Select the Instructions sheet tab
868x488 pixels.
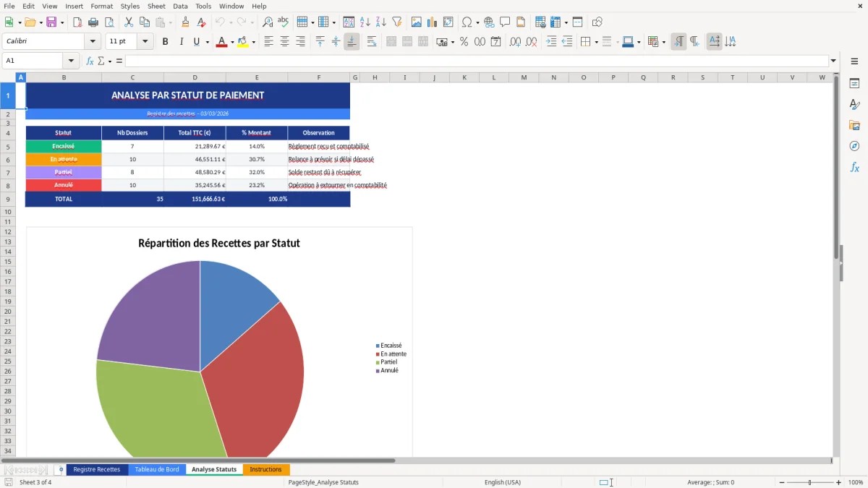(266, 469)
